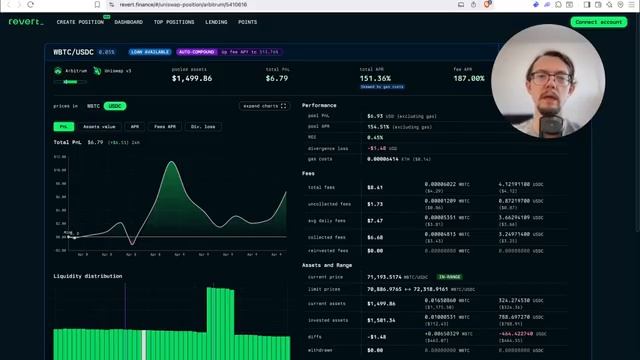The height and width of the screenshot is (360, 640).
Task: Click the Performance section heading
Action: coord(319,105)
